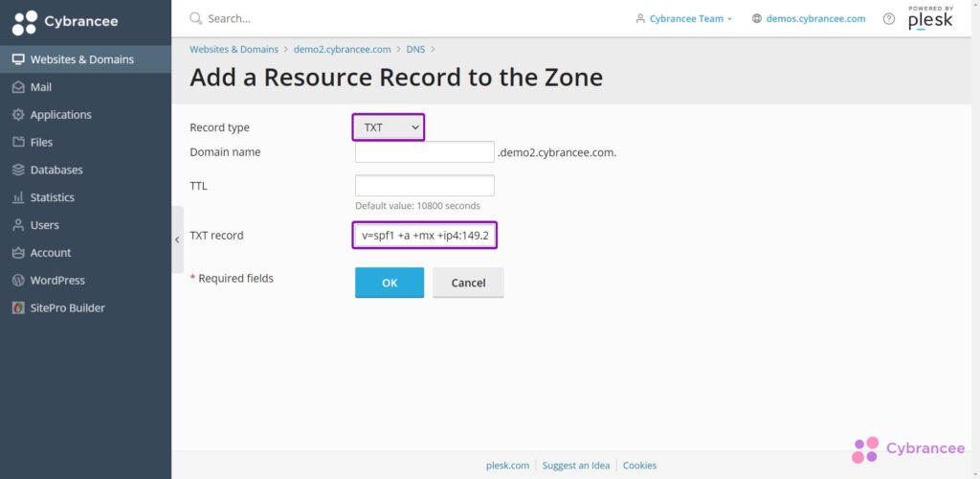Launch SitePro Builder from the sidebar
This screenshot has width=980, height=479.
click(x=85, y=308)
